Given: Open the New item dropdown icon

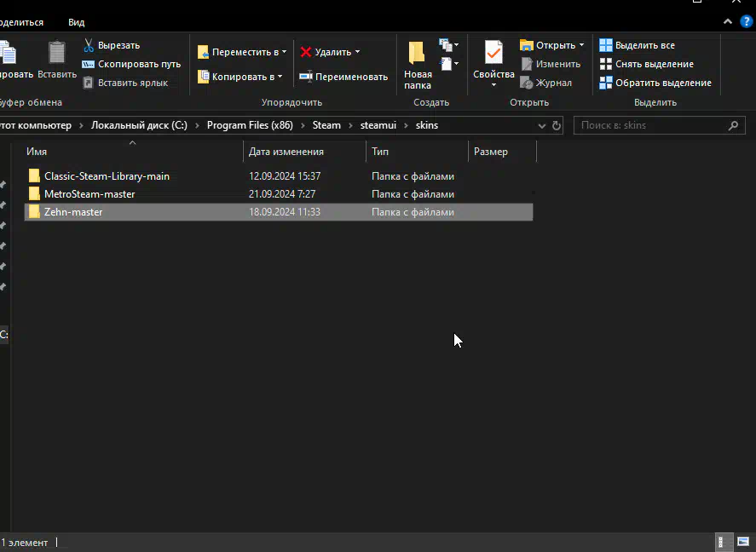Looking at the screenshot, I should pyautogui.click(x=448, y=45).
